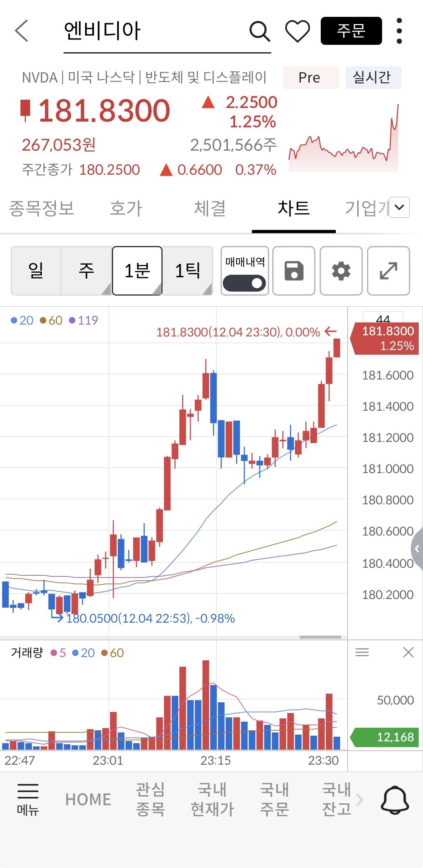Open the 1틱 tick interval dropdown
This screenshot has width=423, height=868.
coord(187,271)
